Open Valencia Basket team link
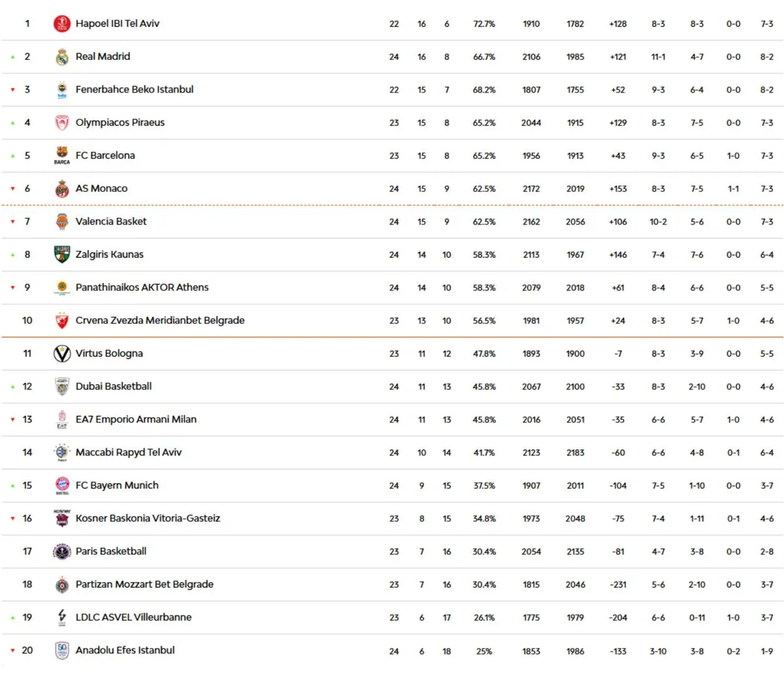Image resolution: width=784 pixels, height=698 pixels. tap(111, 221)
